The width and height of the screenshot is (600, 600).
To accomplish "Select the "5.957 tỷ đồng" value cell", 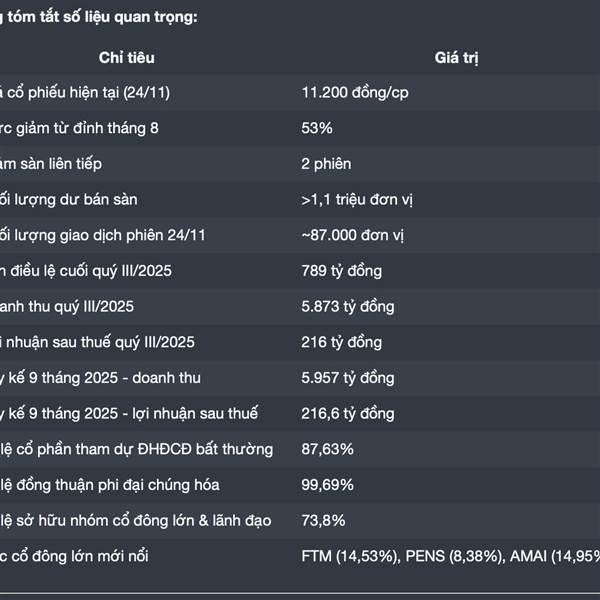I will coord(348,378).
